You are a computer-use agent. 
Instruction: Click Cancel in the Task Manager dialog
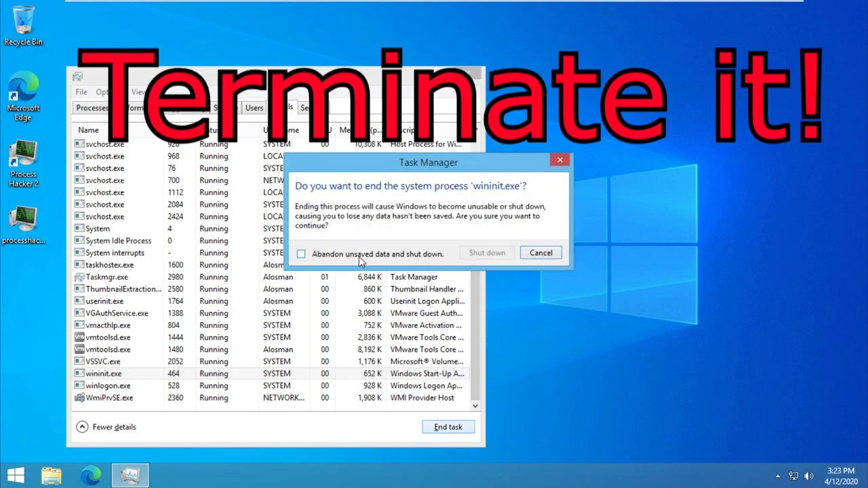coord(540,253)
